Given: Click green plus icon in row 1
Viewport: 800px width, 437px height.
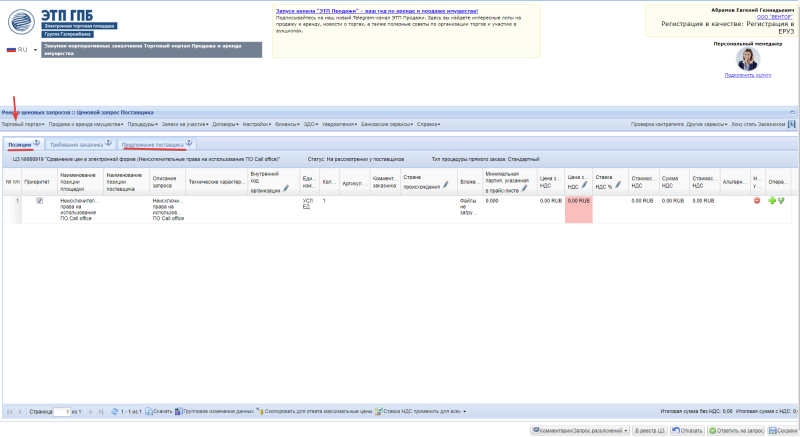Looking at the screenshot, I should 772,201.
